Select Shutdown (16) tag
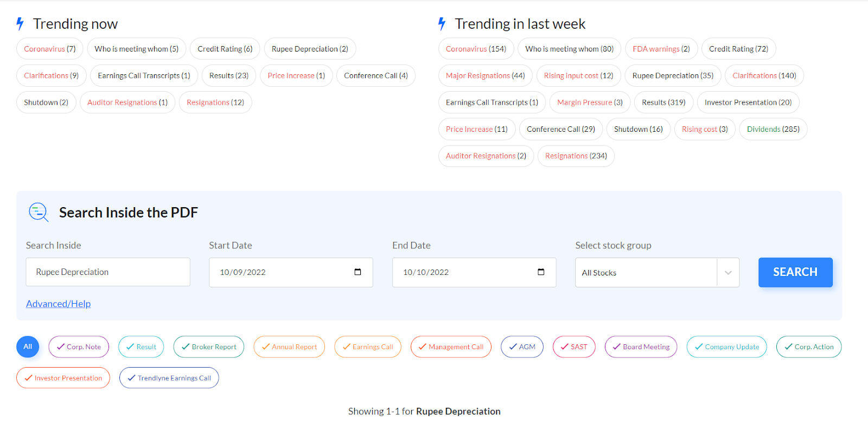Viewport: 868px width, 430px height. click(639, 129)
